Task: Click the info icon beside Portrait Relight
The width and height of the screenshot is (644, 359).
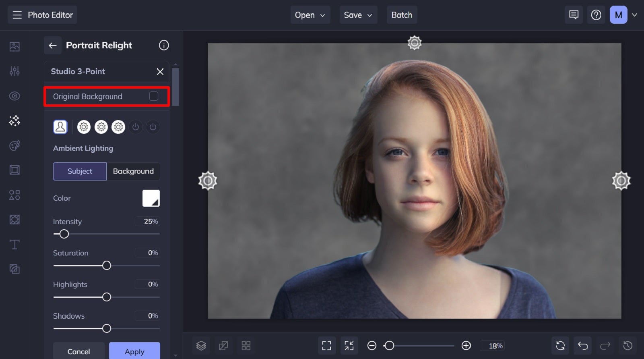Action: [164, 45]
